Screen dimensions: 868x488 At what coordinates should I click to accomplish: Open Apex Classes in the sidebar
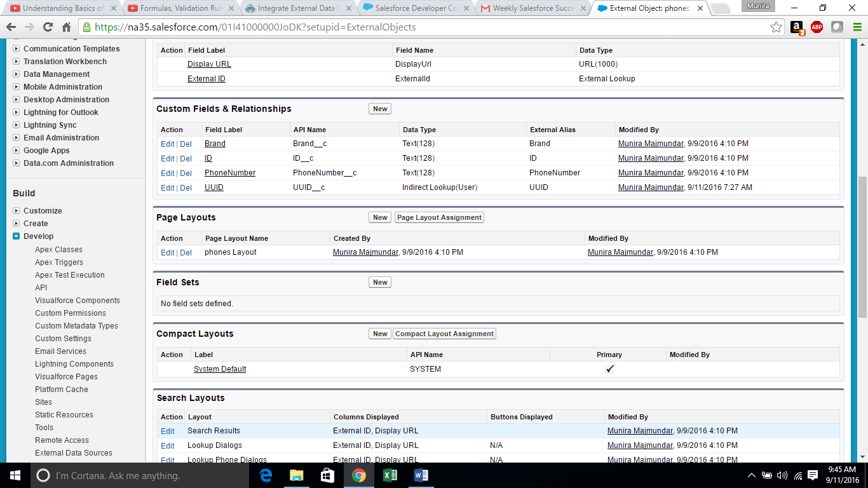[x=58, y=250]
